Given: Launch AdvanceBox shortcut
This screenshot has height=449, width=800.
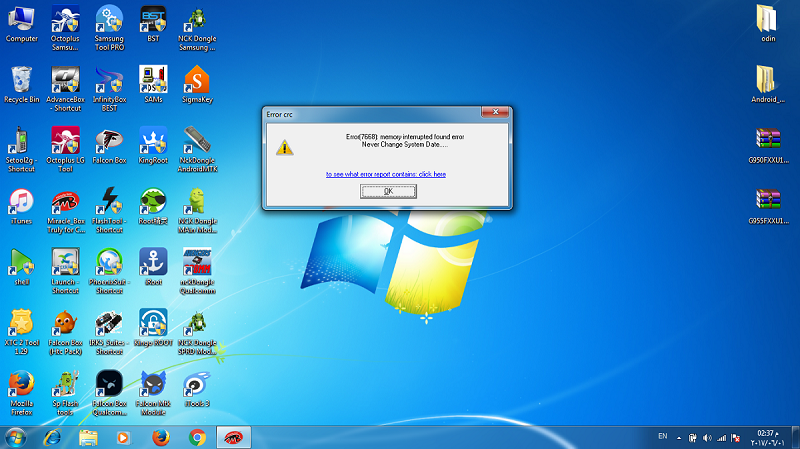Looking at the screenshot, I should point(65,89).
